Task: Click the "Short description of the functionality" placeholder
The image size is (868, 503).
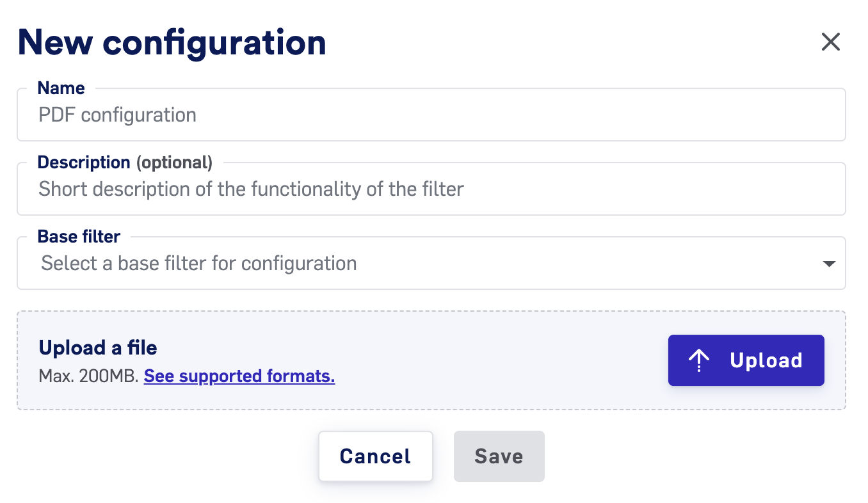Action: [251, 189]
